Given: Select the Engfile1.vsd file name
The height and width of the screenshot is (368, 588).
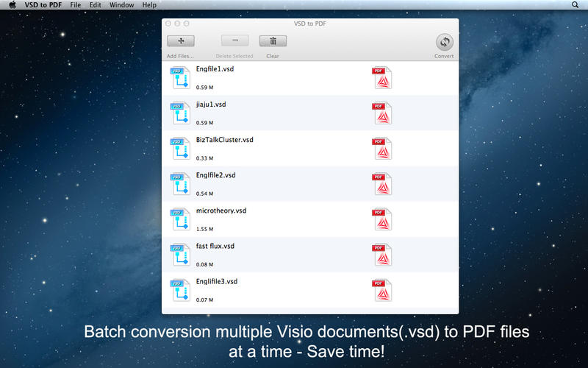Looking at the screenshot, I should click(x=215, y=69).
